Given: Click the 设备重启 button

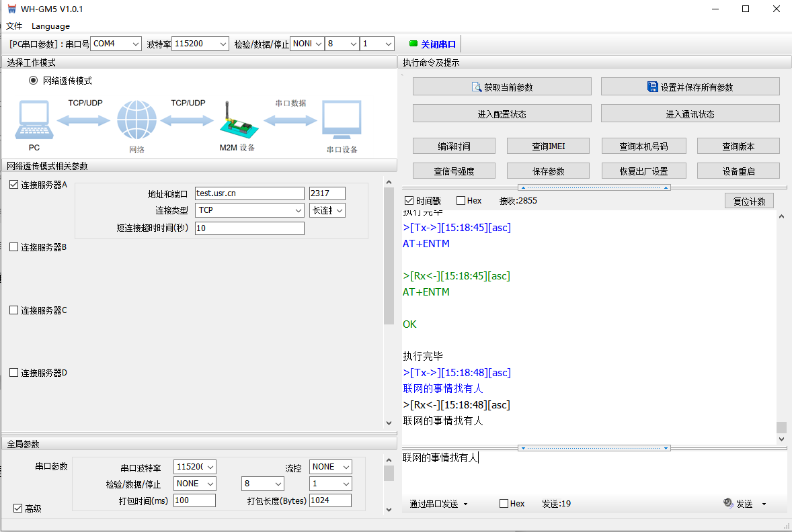Looking at the screenshot, I should click(x=738, y=171).
